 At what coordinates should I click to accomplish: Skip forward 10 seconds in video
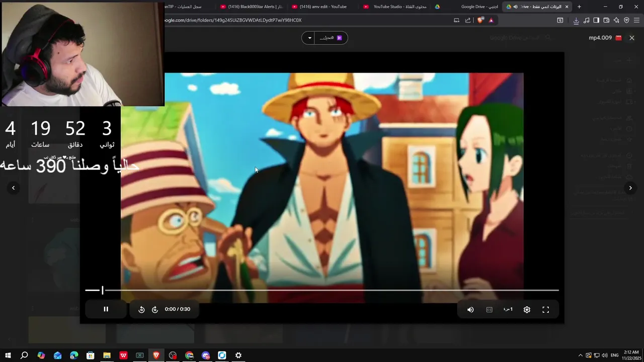[155, 310]
